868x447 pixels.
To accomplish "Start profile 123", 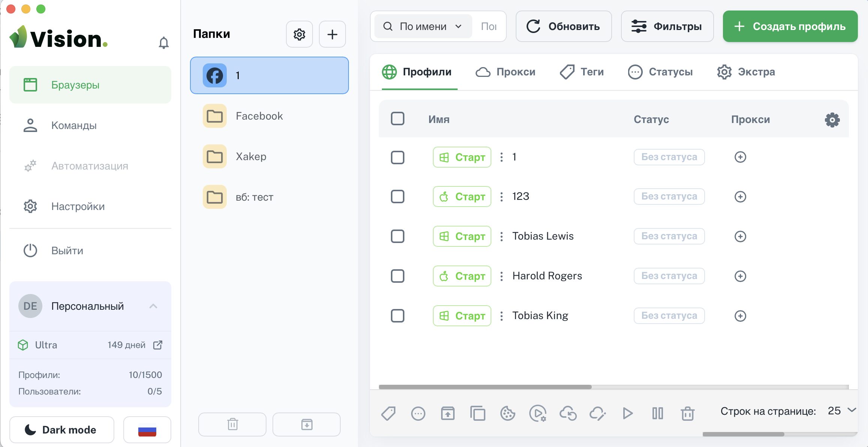I will [x=462, y=196].
